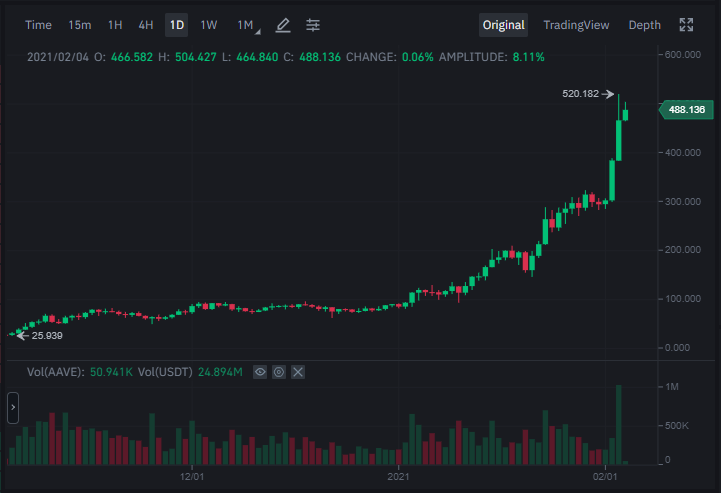The height and width of the screenshot is (493, 721).
Task: Select the 15m interval
Action: tap(80, 25)
